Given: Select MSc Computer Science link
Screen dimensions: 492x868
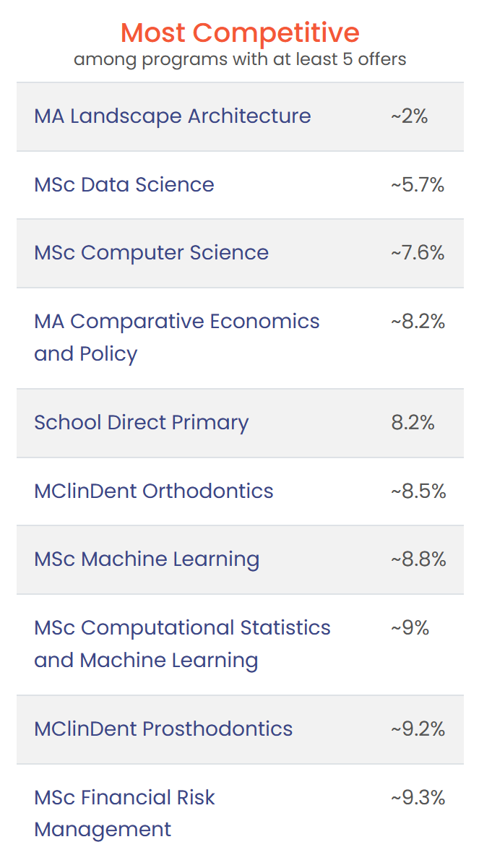Looking at the screenshot, I should [x=151, y=253].
